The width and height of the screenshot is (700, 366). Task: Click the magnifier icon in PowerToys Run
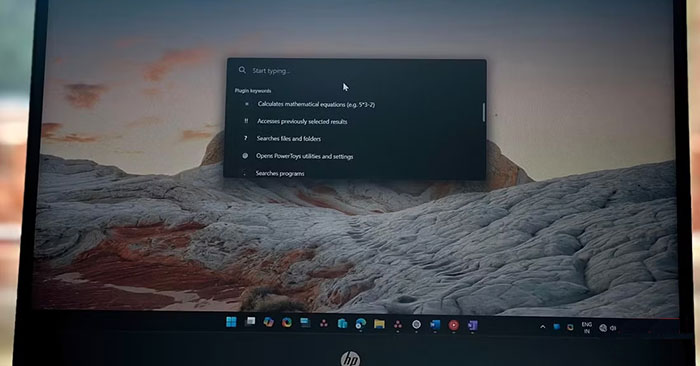pos(242,70)
